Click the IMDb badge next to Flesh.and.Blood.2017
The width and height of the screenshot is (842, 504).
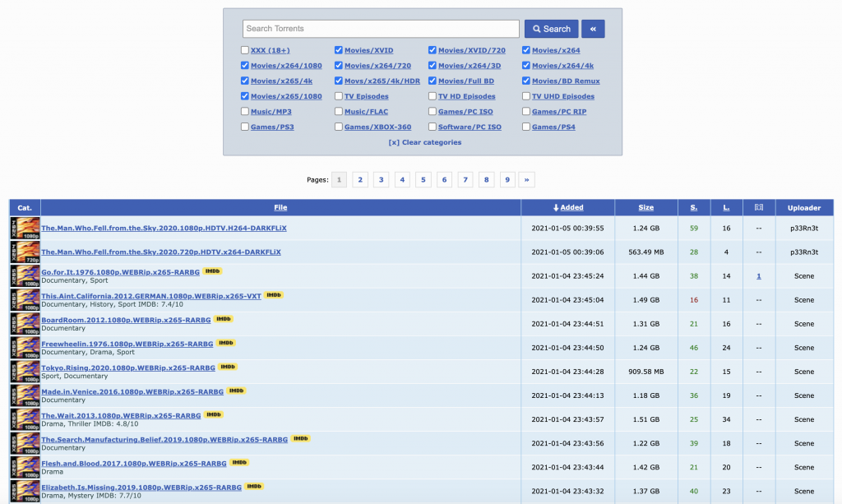(239, 463)
